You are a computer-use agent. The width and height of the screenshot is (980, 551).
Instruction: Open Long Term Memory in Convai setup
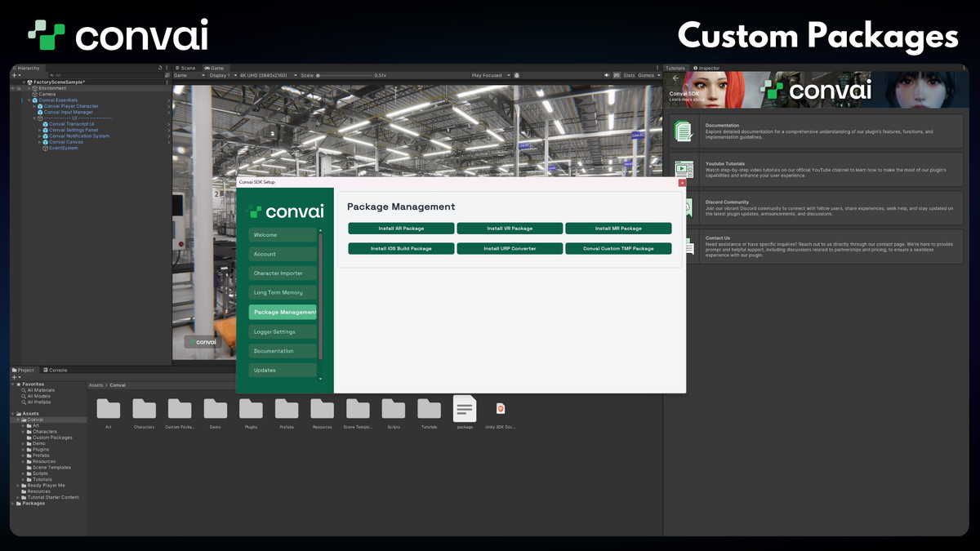[283, 292]
